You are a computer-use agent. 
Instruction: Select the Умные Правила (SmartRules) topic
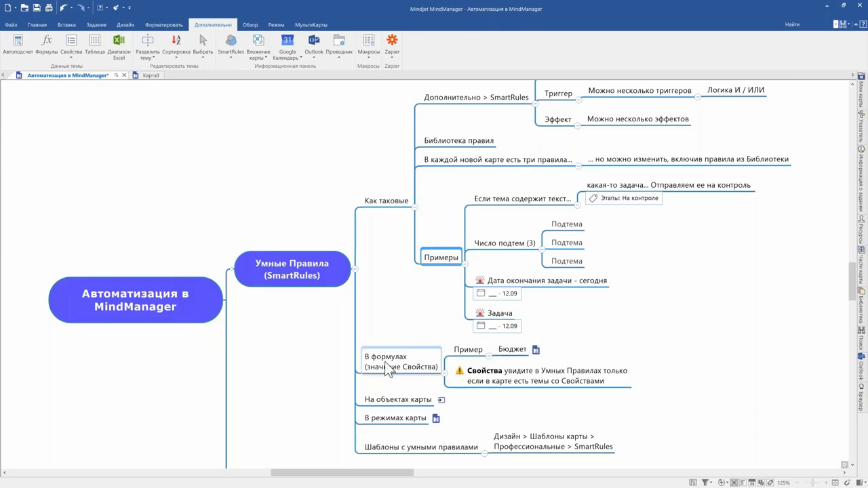(292, 269)
